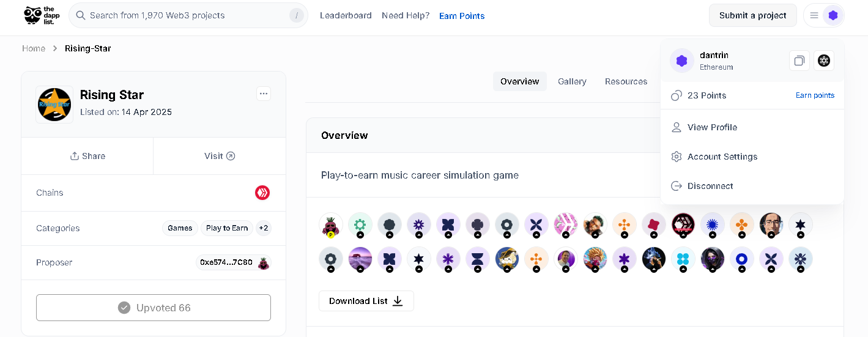The image size is (868, 337).
Task: Switch to the Overview tab
Action: pyautogui.click(x=520, y=81)
